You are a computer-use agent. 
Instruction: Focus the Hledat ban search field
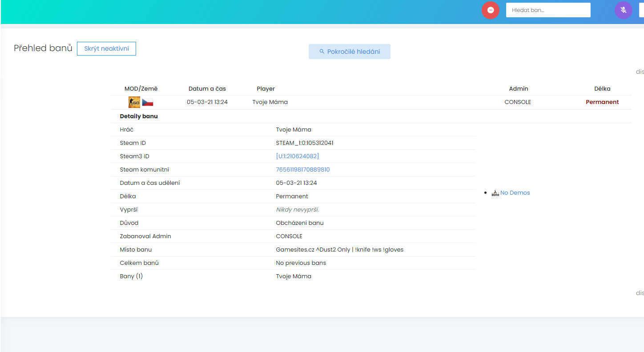click(x=548, y=10)
